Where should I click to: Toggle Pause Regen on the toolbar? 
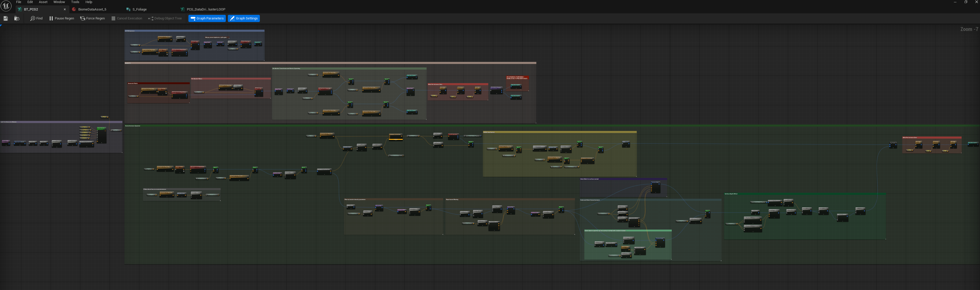tap(62, 18)
